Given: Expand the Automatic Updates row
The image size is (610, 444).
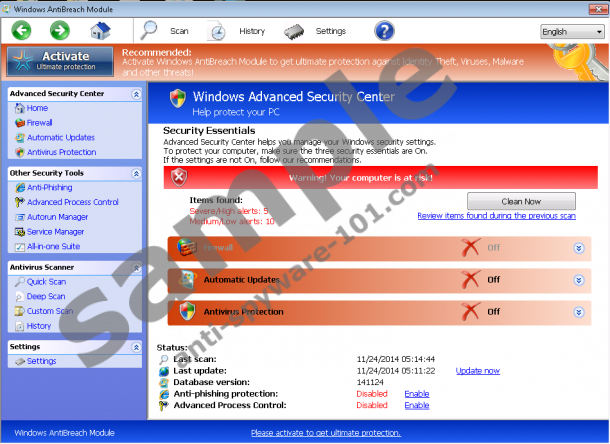Looking at the screenshot, I should click(x=578, y=280).
